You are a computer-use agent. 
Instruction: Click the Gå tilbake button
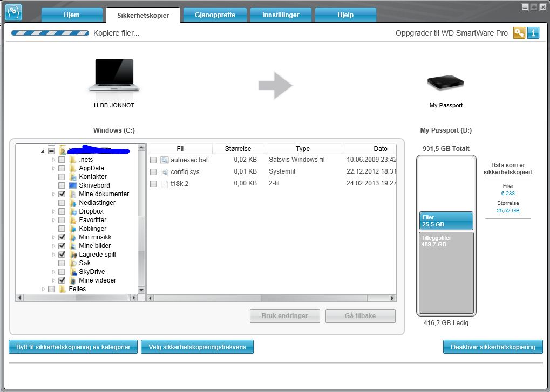click(360, 315)
